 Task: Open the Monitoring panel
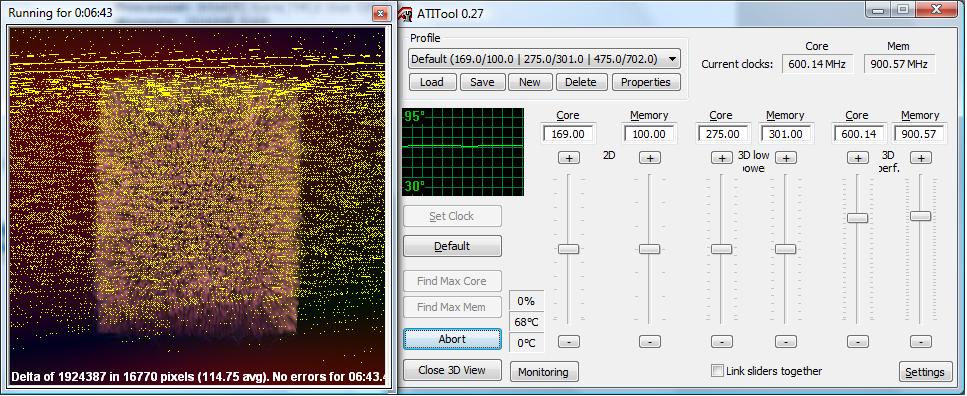543,372
